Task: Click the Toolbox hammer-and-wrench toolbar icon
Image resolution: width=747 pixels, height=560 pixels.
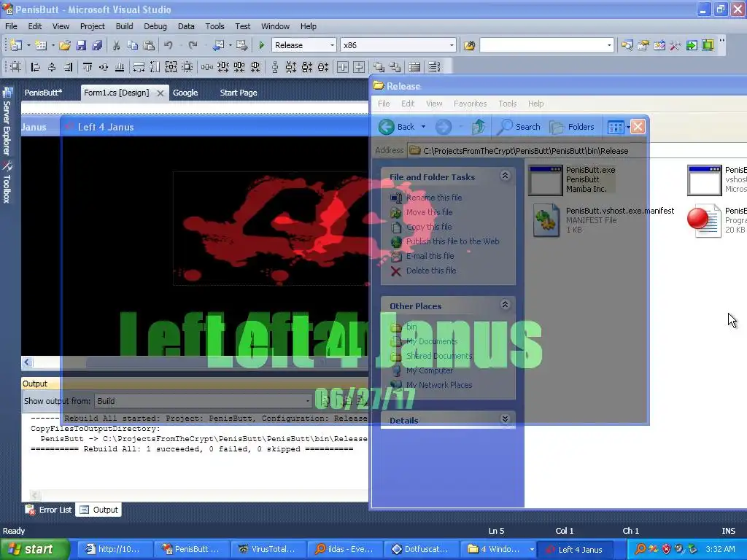Action: point(675,45)
